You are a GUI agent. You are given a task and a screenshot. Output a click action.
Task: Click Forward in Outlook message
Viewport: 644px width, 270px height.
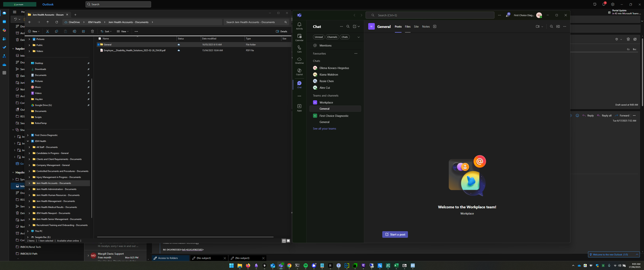coord(622,115)
